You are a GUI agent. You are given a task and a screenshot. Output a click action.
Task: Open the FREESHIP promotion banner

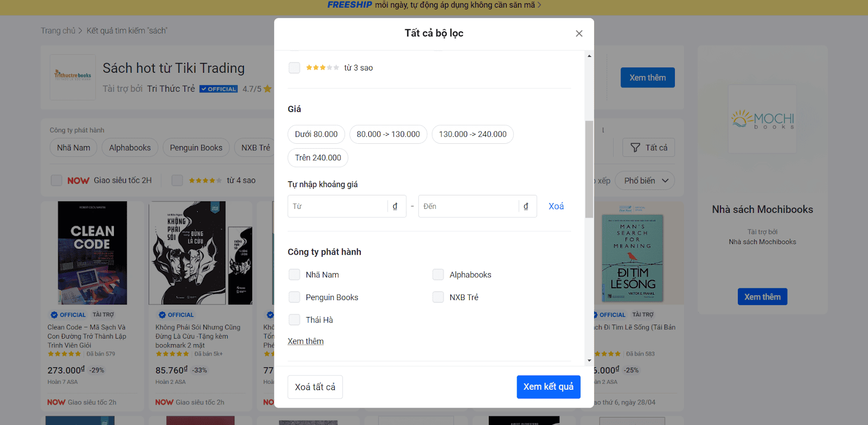[434, 5]
